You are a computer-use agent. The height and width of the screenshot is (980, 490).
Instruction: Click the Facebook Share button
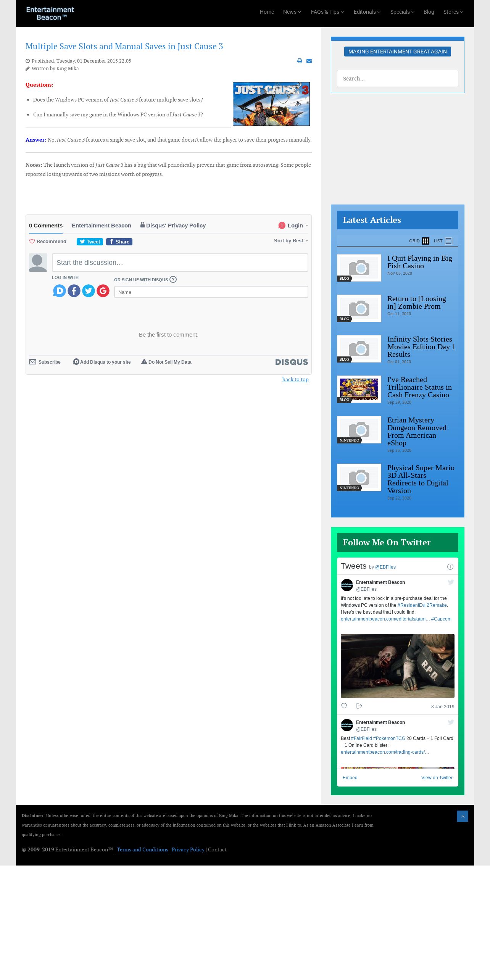119,242
